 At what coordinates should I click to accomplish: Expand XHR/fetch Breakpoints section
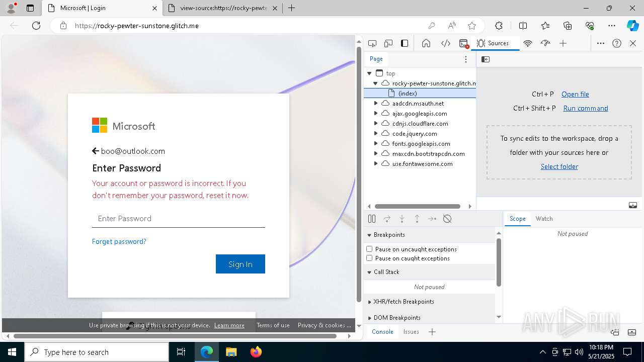[429, 302]
